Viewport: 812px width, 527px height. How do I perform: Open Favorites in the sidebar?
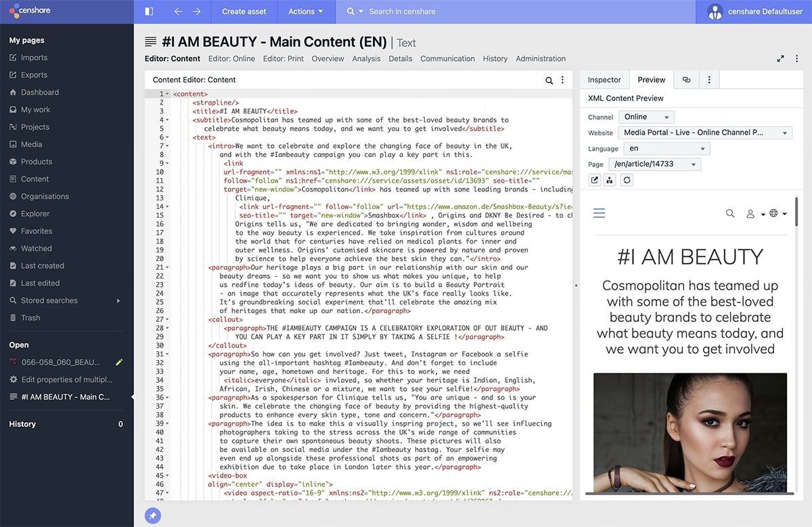click(x=37, y=231)
